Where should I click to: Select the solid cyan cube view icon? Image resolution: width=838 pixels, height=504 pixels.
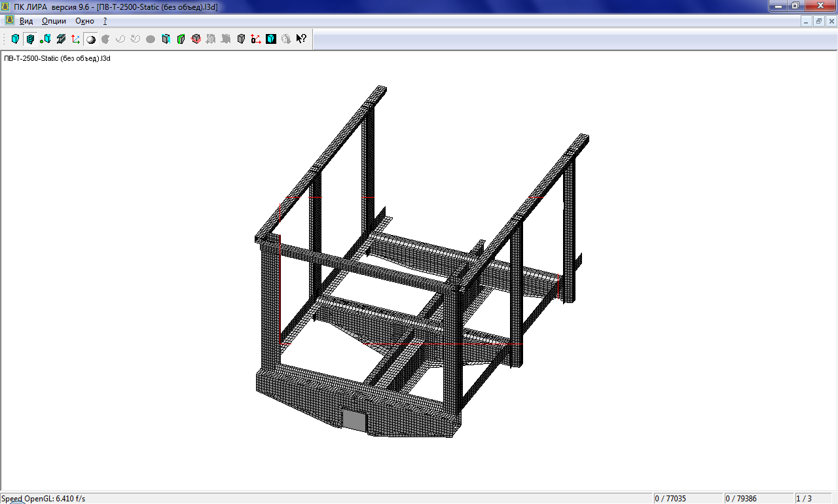click(15, 39)
